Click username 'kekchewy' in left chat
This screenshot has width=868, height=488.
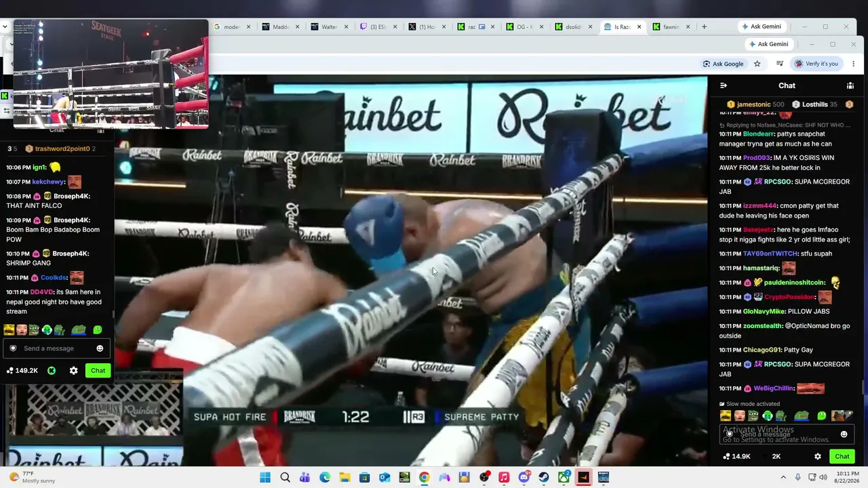click(48, 182)
